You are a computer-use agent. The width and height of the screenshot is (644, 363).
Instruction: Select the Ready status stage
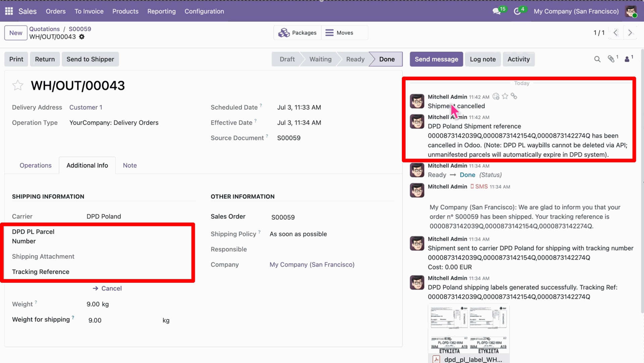(355, 59)
